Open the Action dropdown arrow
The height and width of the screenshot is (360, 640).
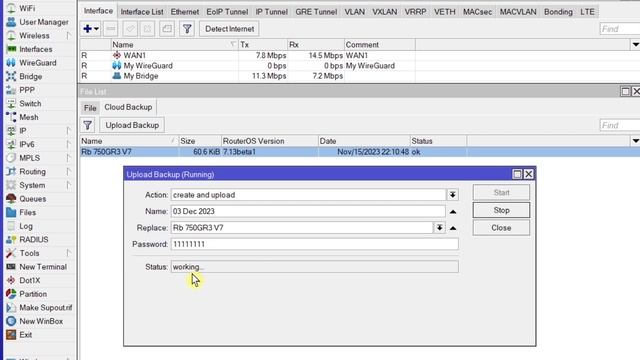pyautogui.click(x=453, y=195)
